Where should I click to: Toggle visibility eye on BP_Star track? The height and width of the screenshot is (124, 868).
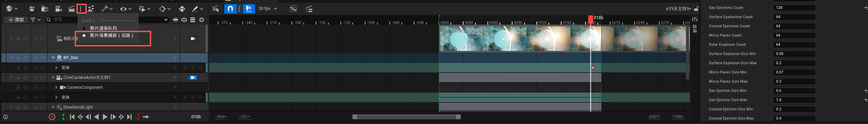35,58
